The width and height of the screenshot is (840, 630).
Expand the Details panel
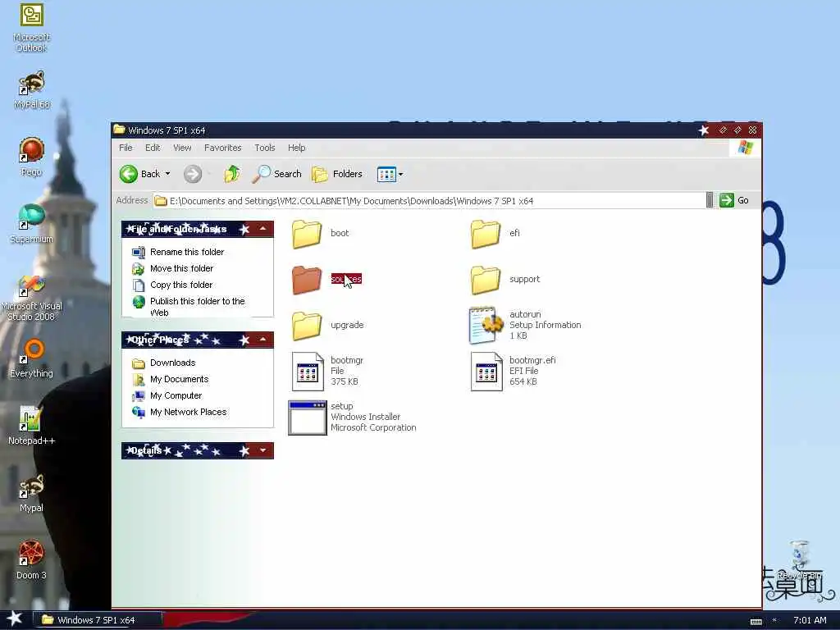pyautogui.click(x=263, y=450)
